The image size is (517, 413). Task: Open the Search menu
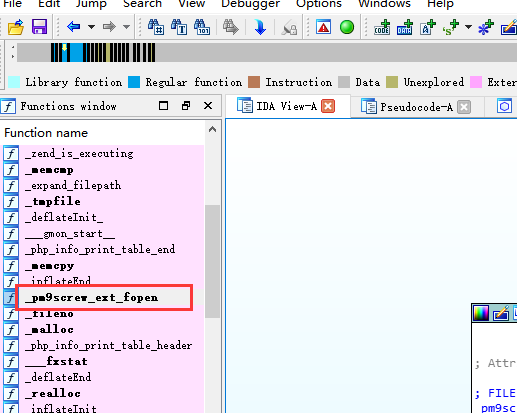142,4
